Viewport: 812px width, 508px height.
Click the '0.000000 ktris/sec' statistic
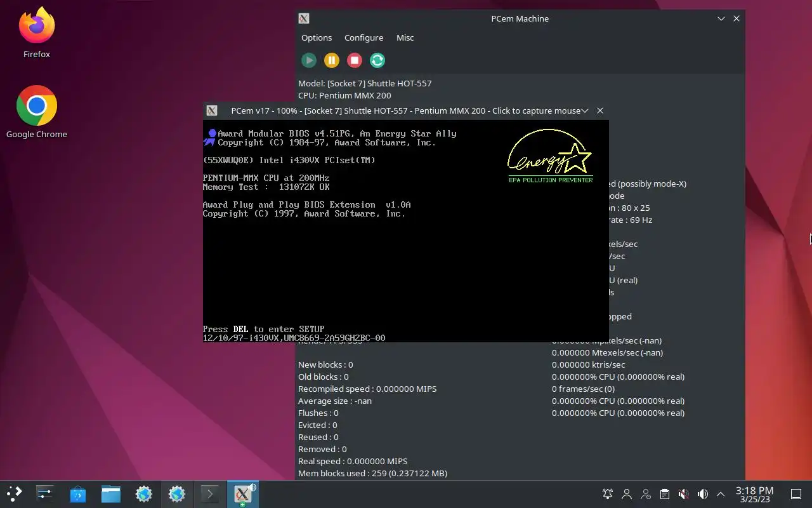(588, 364)
